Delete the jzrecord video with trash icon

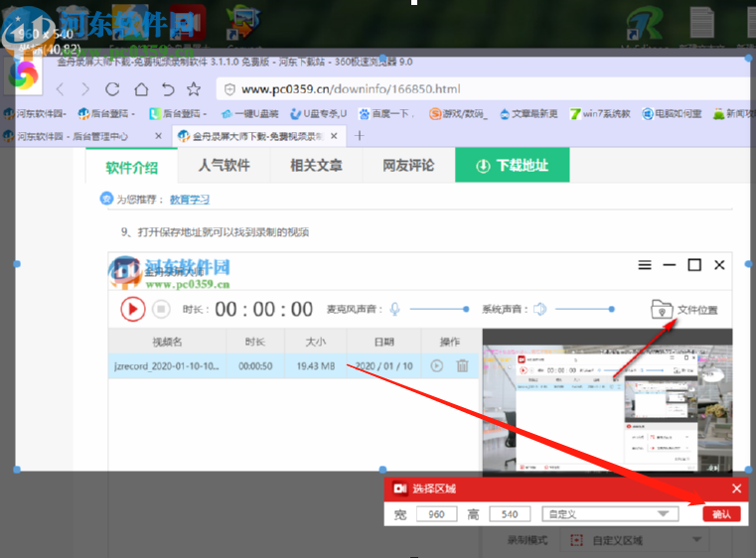[462, 365]
